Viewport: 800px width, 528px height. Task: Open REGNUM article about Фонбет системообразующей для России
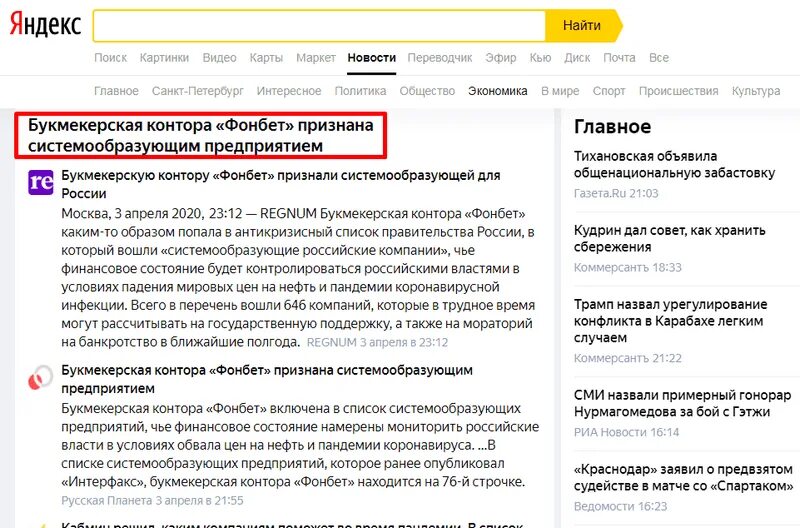(281, 184)
